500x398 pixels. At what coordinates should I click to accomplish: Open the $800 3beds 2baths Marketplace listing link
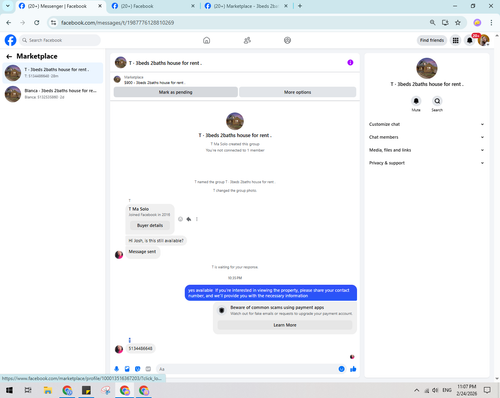coord(155,82)
